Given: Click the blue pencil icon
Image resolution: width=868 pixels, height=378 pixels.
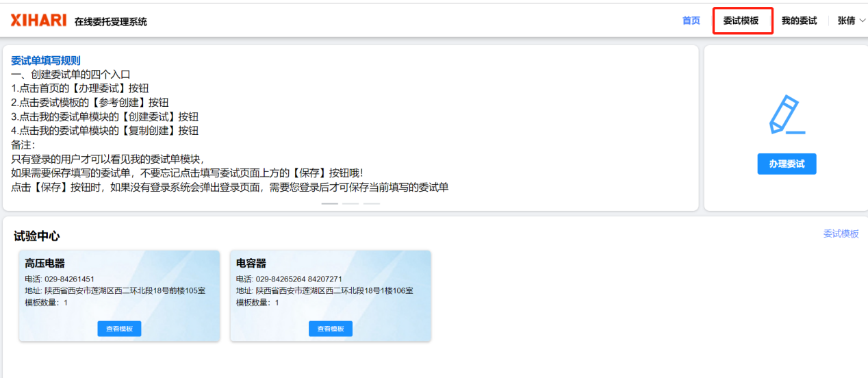Looking at the screenshot, I should tap(786, 115).
